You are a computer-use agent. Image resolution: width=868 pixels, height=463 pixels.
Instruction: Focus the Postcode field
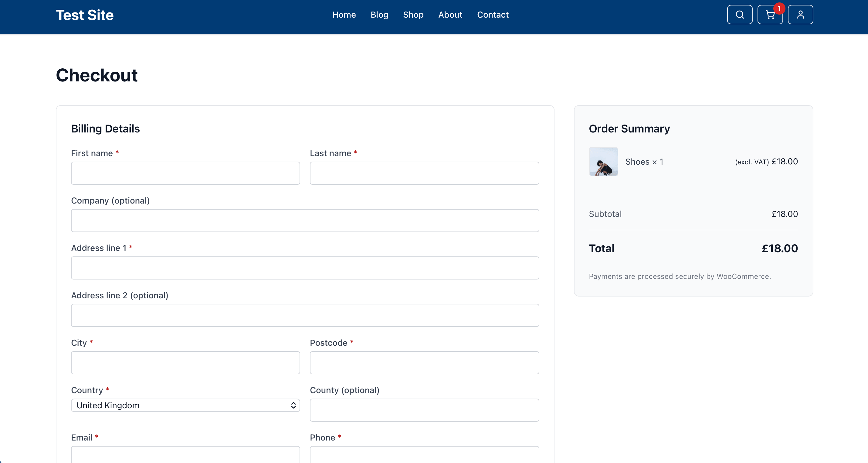click(424, 363)
